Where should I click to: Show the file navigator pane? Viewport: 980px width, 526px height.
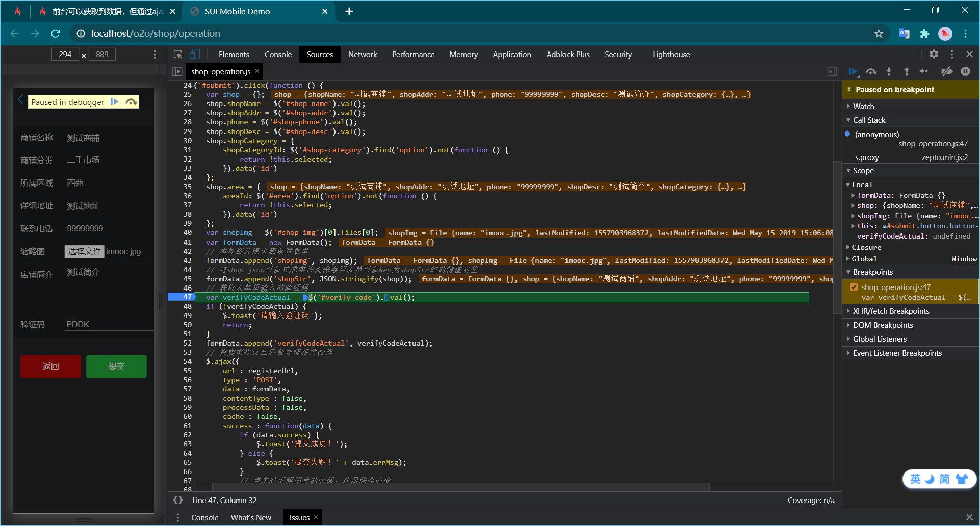tap(177, 72)
